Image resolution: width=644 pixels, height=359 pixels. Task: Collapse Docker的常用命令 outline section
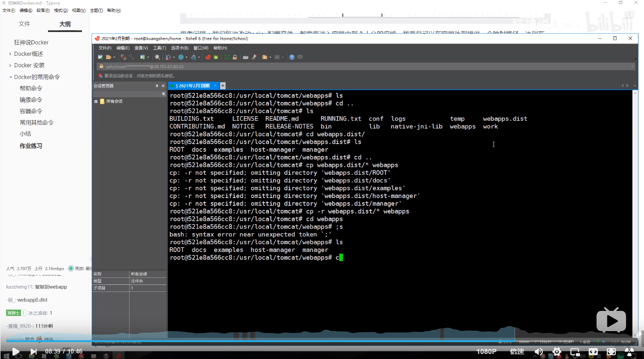(x=10, y=77)
